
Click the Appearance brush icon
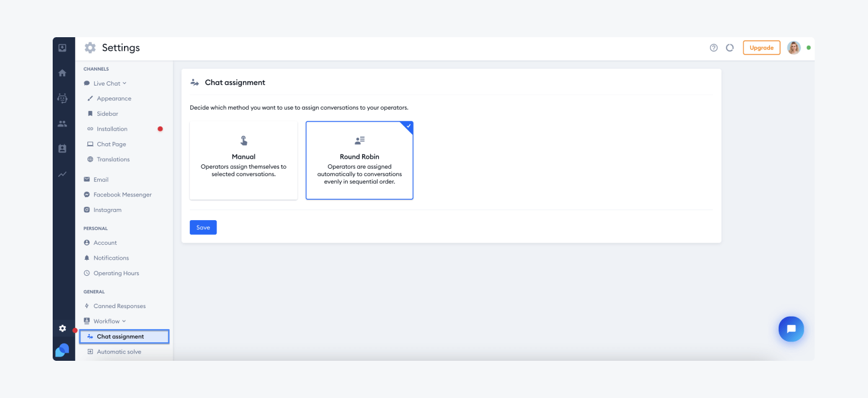tap(91, 99)
